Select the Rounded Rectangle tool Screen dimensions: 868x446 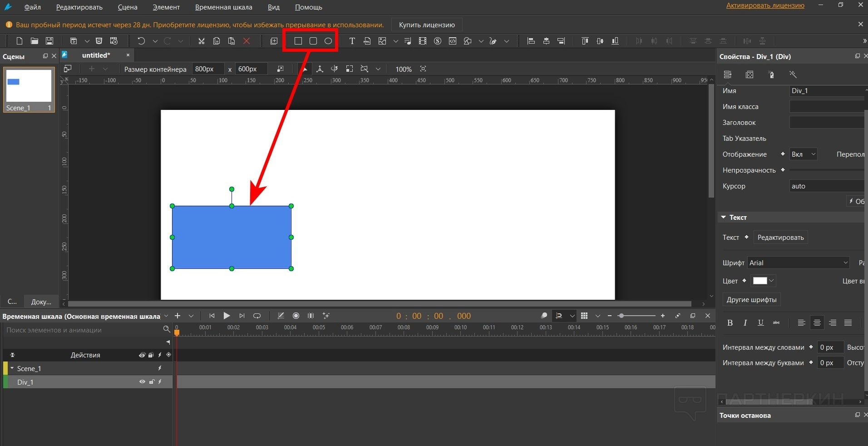pyautogui.click(x=313, y=41)
